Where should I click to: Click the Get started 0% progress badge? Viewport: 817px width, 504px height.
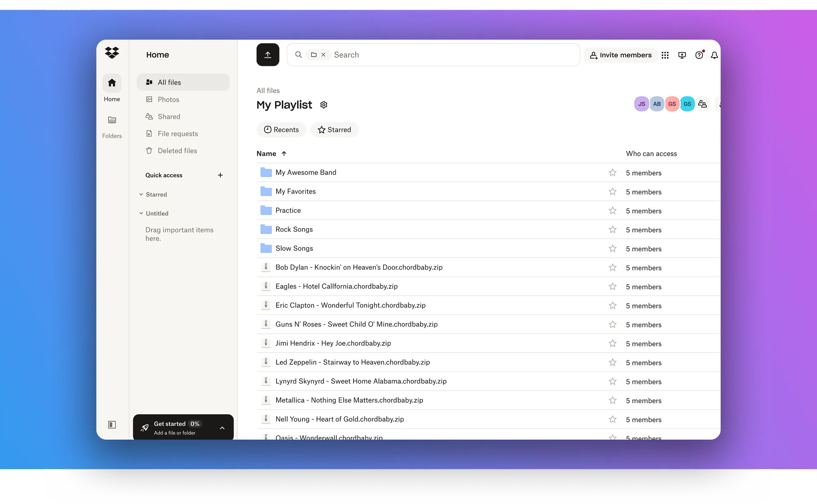(195, 424)
